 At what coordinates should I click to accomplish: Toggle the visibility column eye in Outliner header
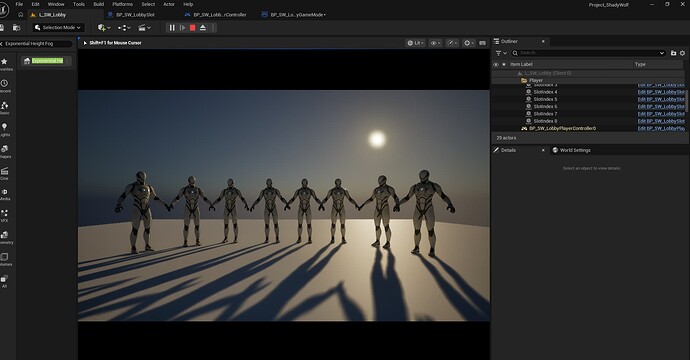pos(496,64)
